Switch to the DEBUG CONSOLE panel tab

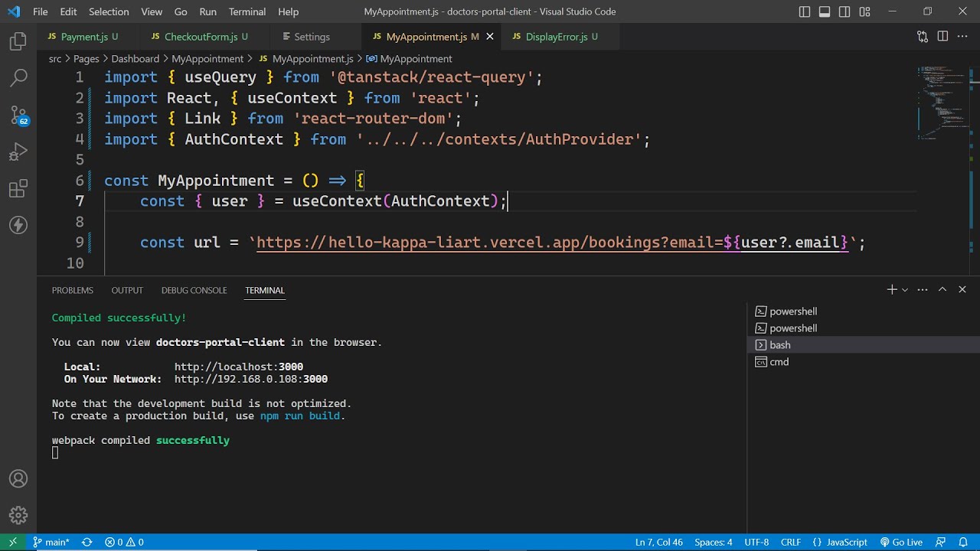click(194, 291)
